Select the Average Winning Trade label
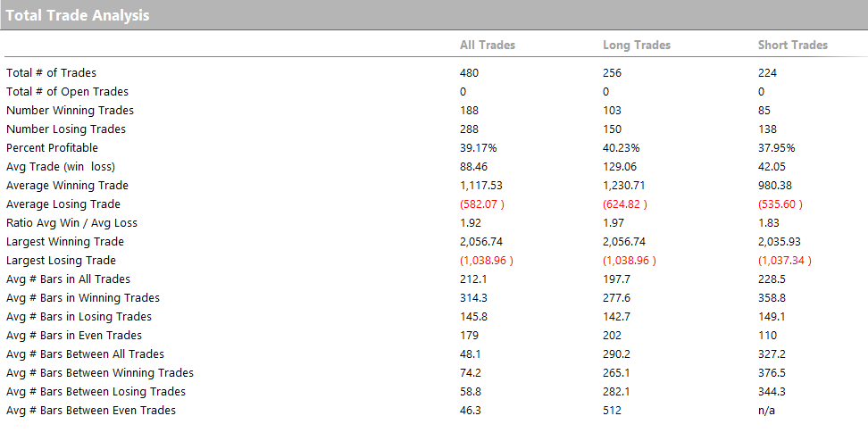 coord(67,186)
